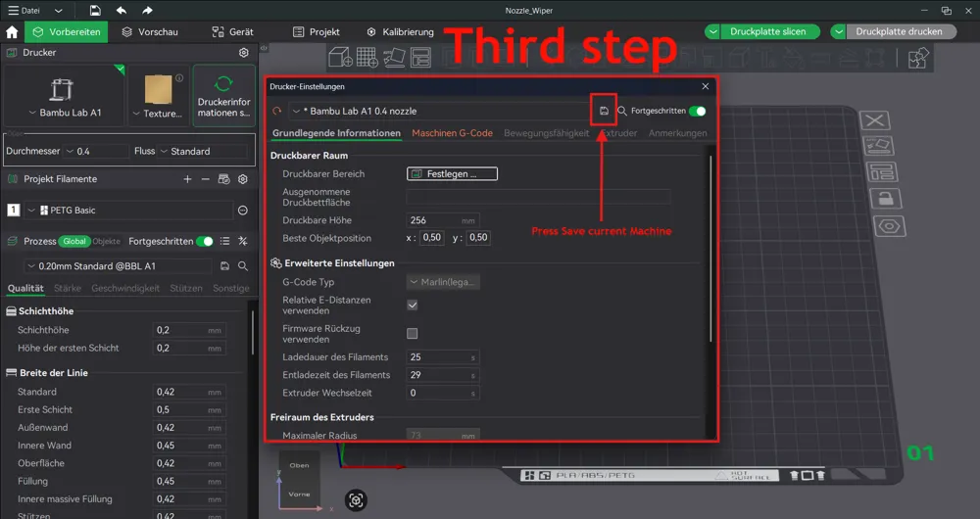
Task: Open printer settings gear icon in Drucker panel
Action: (x=244, y=53)
